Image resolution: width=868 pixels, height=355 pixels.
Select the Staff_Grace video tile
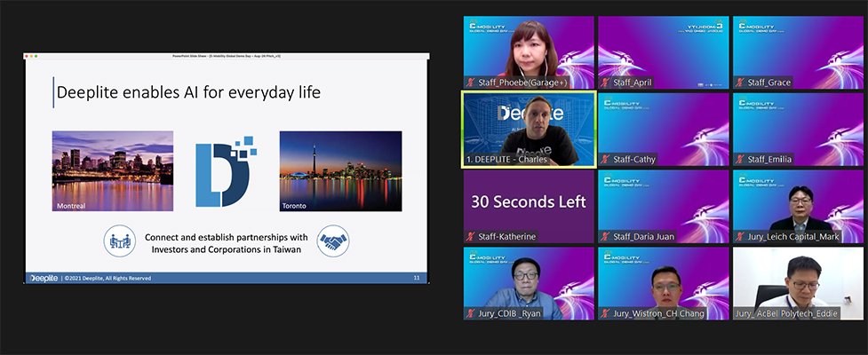click(798, 52)
